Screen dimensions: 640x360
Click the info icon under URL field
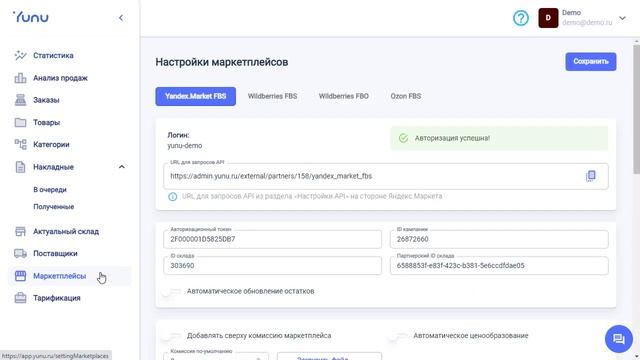[173, 197]
